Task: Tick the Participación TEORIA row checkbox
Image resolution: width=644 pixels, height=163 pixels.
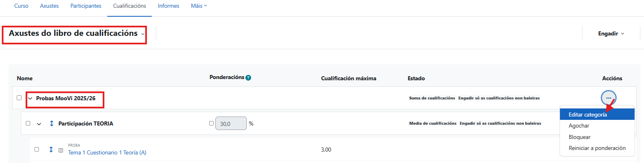Action: click(x=28, y=123)
